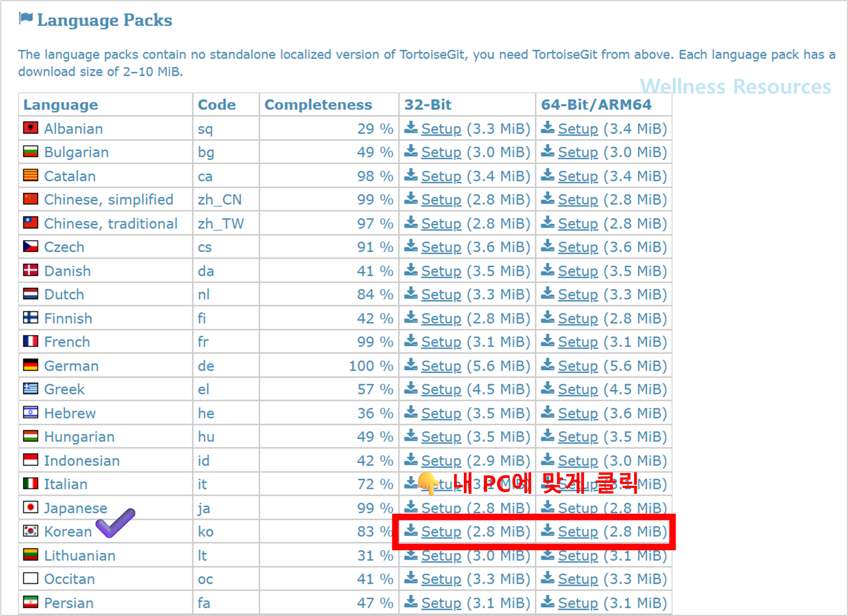The height and width of the screenshot is (616, 848).
Task: Click the Japanese flag icon
Action: (31, 507)
